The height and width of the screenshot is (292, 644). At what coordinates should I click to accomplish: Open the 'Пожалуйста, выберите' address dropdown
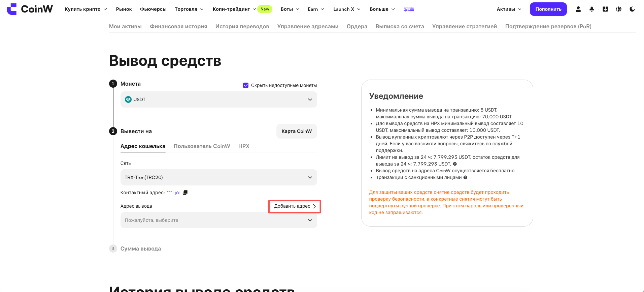pyautogui.click(x=219, y=220)
